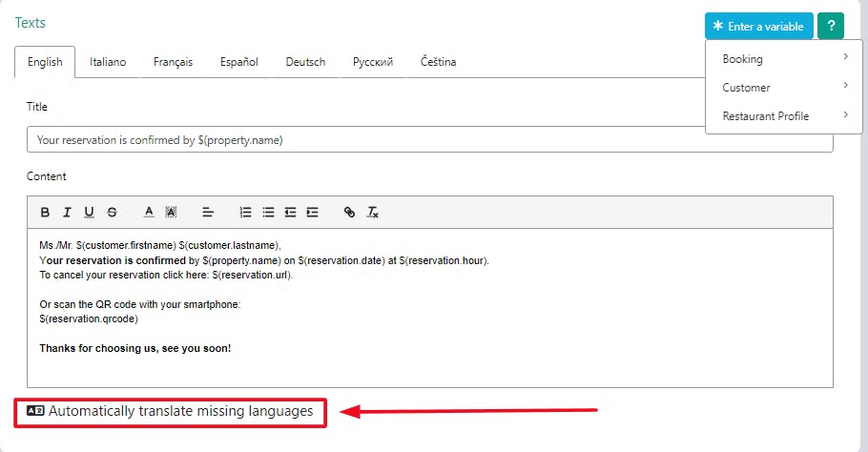The image size is (868, 452).
Task: Switch to the Italiano tab
Action: click(x=108, y=62)
